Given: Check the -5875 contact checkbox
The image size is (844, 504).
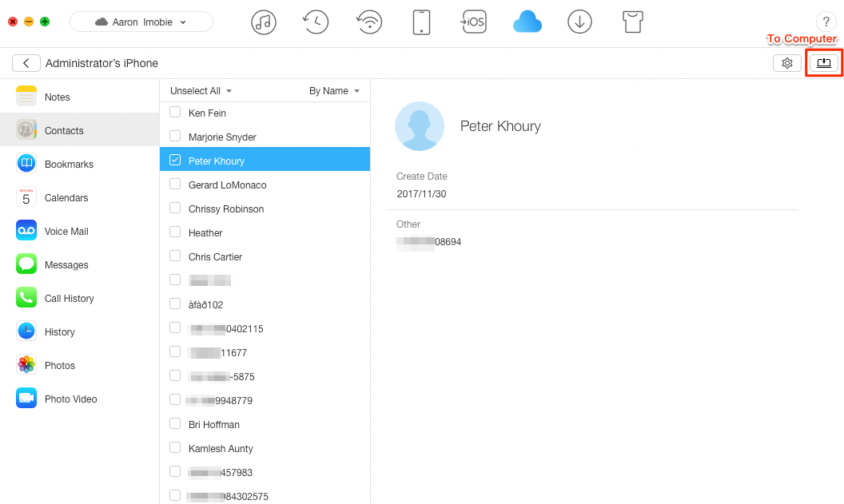Looking at the screenshot, I should point(175,375).
